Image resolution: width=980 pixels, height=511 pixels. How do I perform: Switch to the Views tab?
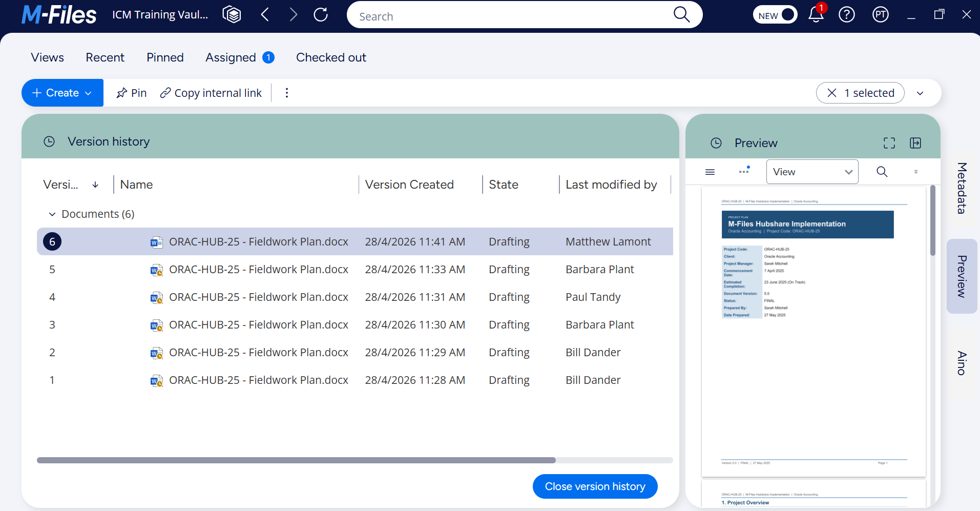click(x=48, y=57)
